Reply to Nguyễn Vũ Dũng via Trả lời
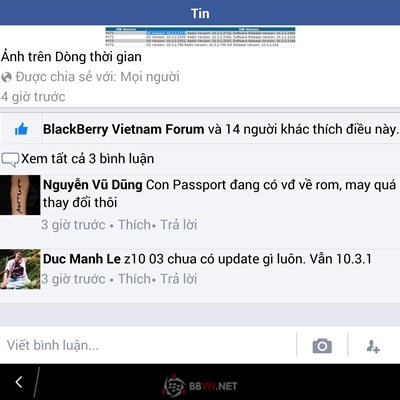Screen dimensions: 400x400 (x=179, y=225)
